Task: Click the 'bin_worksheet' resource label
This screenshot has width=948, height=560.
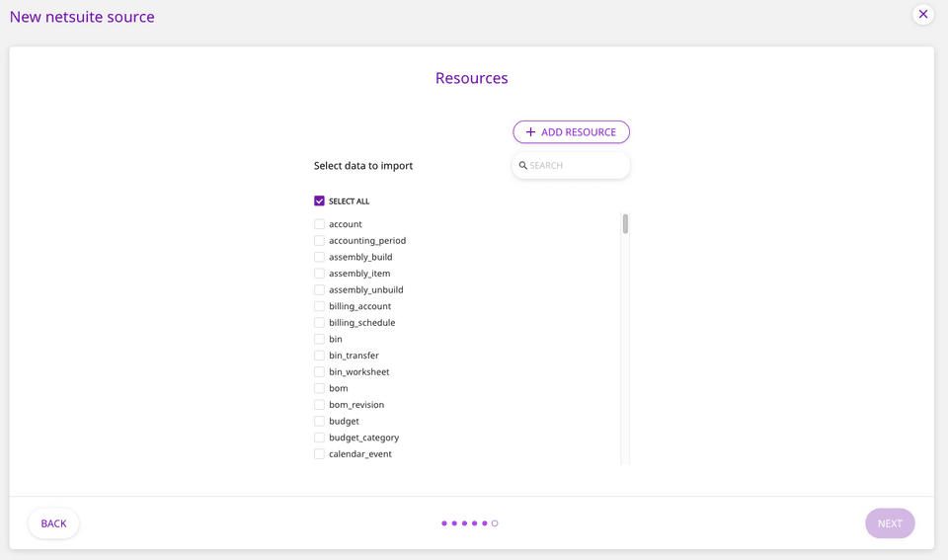Action: [359, 372]
